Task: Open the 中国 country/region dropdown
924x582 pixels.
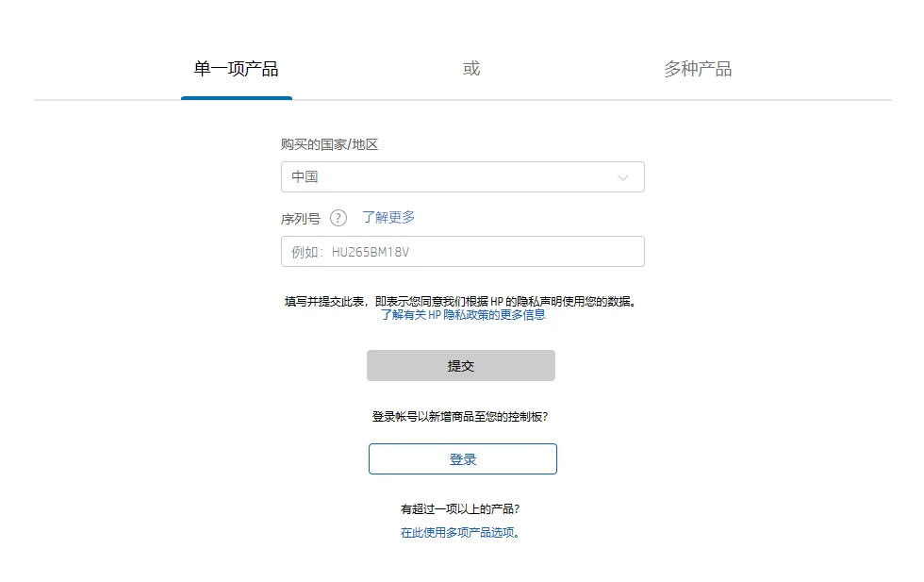Action: (x=462, y=177)
